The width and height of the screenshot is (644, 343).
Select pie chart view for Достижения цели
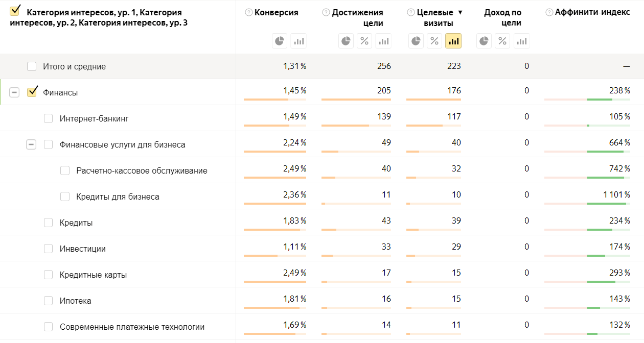[346, 40]
